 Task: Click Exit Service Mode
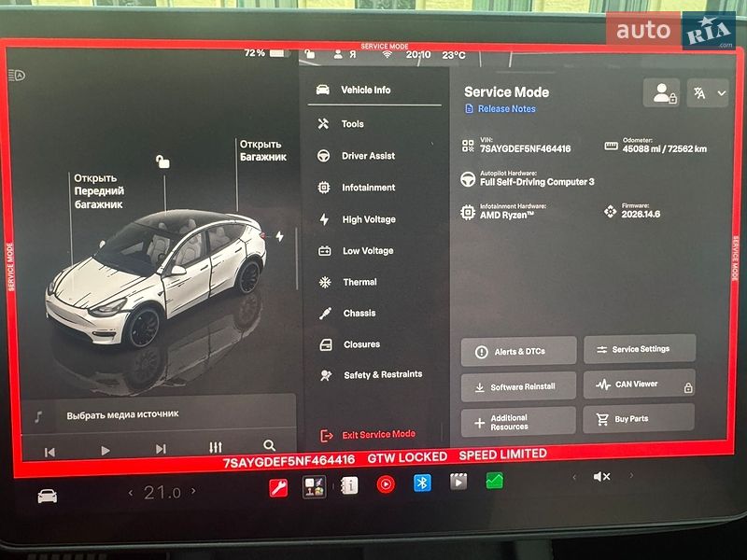pos(368,435)
